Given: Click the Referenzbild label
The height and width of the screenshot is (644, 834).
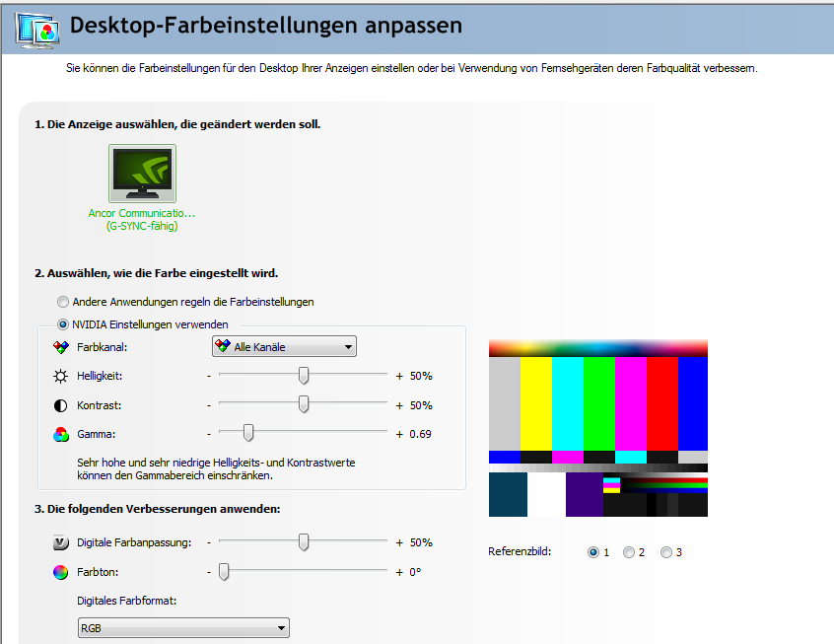Looking at the screenshot, I should tap(520, 552).
